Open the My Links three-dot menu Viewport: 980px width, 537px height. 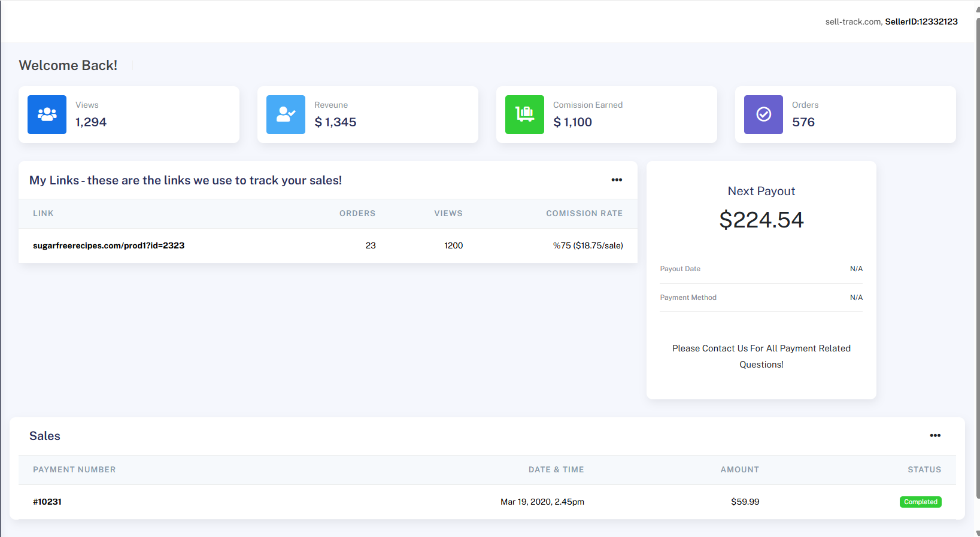617,180
